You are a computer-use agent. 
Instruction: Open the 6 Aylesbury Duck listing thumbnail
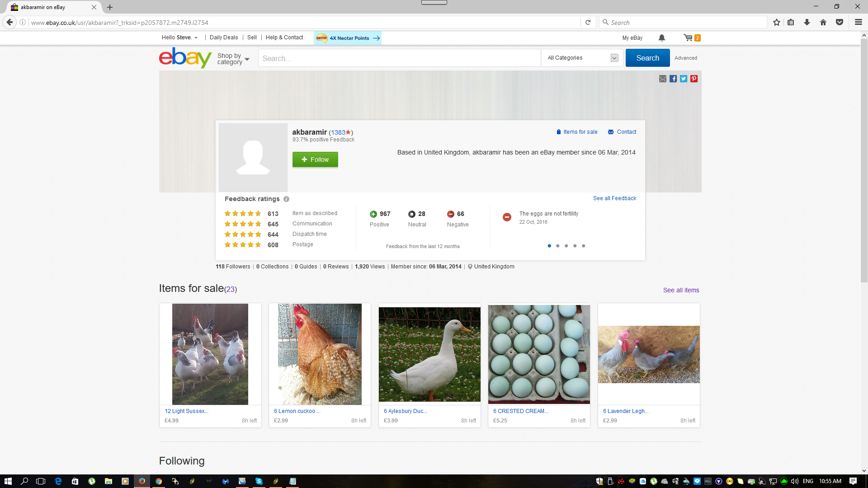(429, 354)
